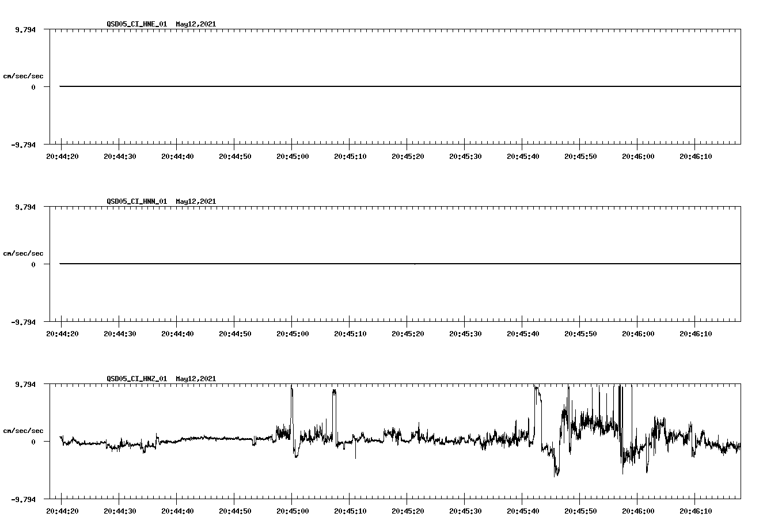Click the cm/sec/sec label of the HNZ plot
782x532 pixels.
[24, 430]
